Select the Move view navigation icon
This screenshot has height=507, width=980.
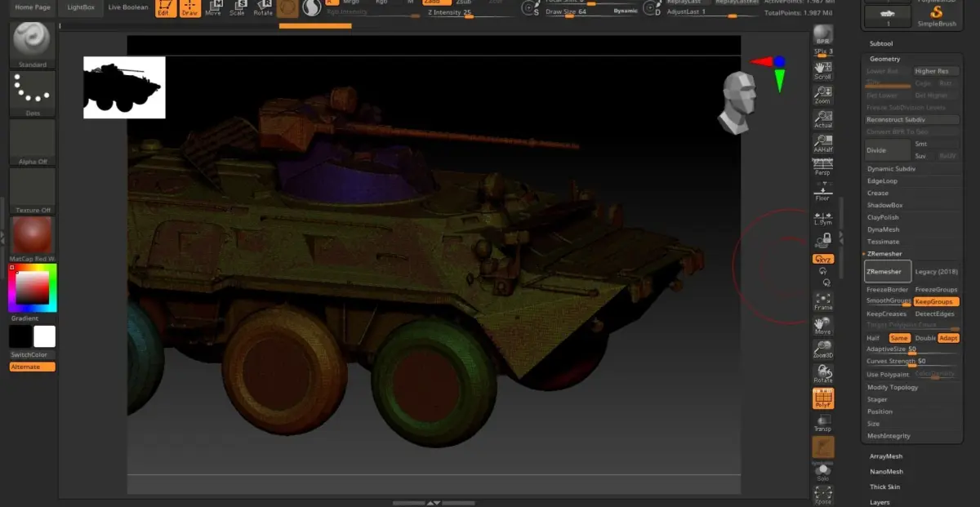pyautogui.click(x=822, y=326)
